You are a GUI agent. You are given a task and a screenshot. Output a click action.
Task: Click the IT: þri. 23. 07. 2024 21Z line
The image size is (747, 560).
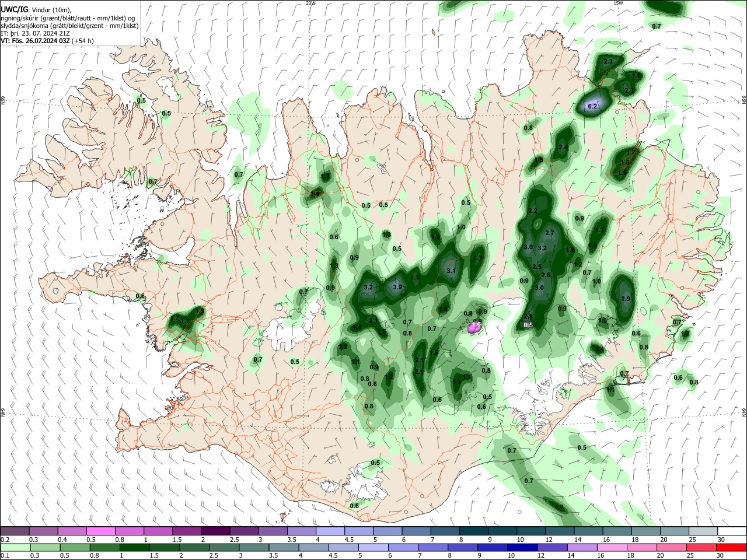click(36, 33)
